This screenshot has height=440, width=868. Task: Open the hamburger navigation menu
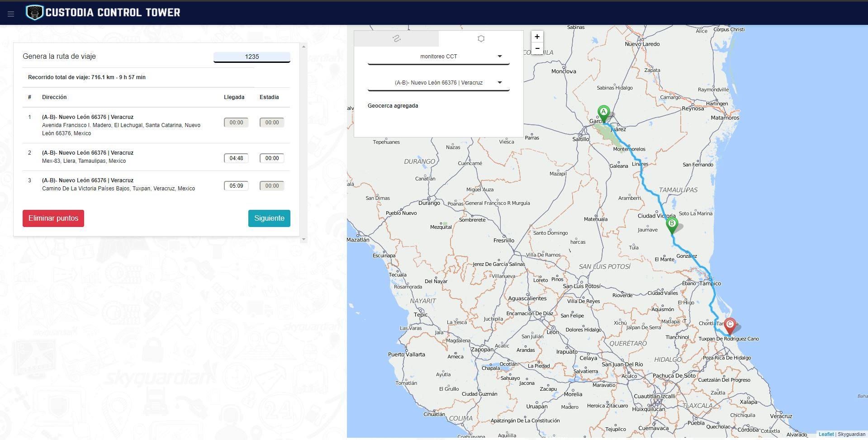11,14
